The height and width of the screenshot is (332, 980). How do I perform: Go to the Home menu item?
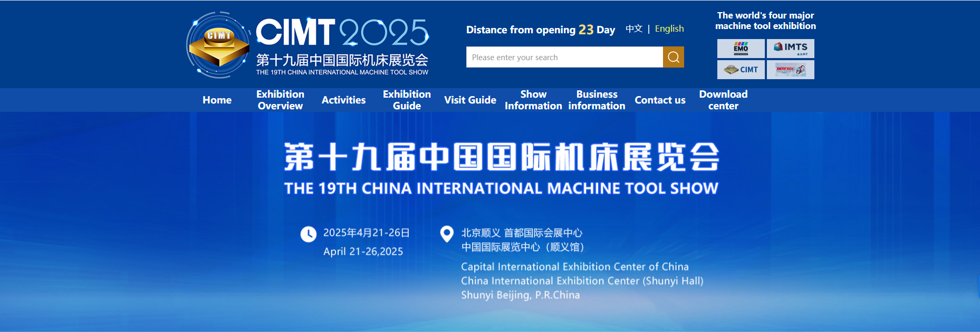point(217,100)
